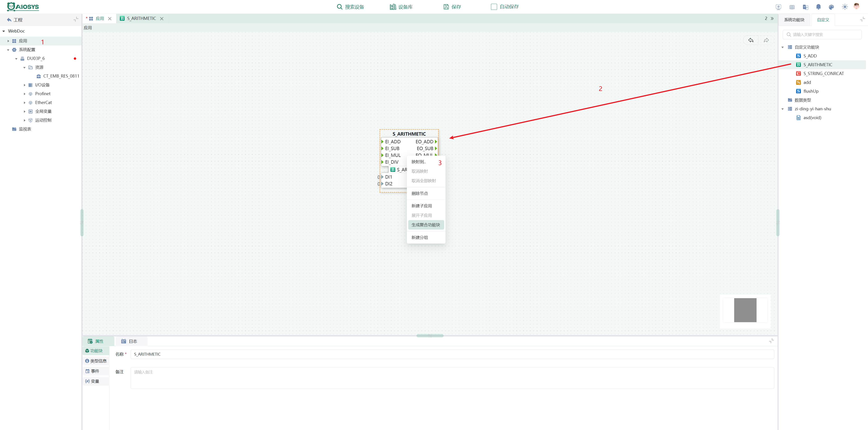The height and width of the screenshot is (430, 868).
Task: Choose 新建子应用 from the context menu
Action: (426, 206)
